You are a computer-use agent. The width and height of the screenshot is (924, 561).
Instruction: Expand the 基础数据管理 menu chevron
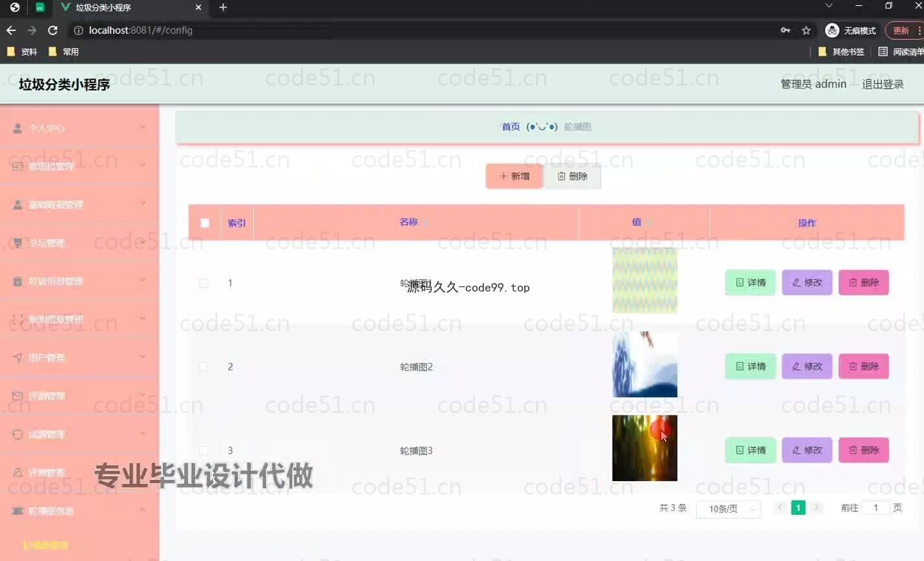coord(143,204)
